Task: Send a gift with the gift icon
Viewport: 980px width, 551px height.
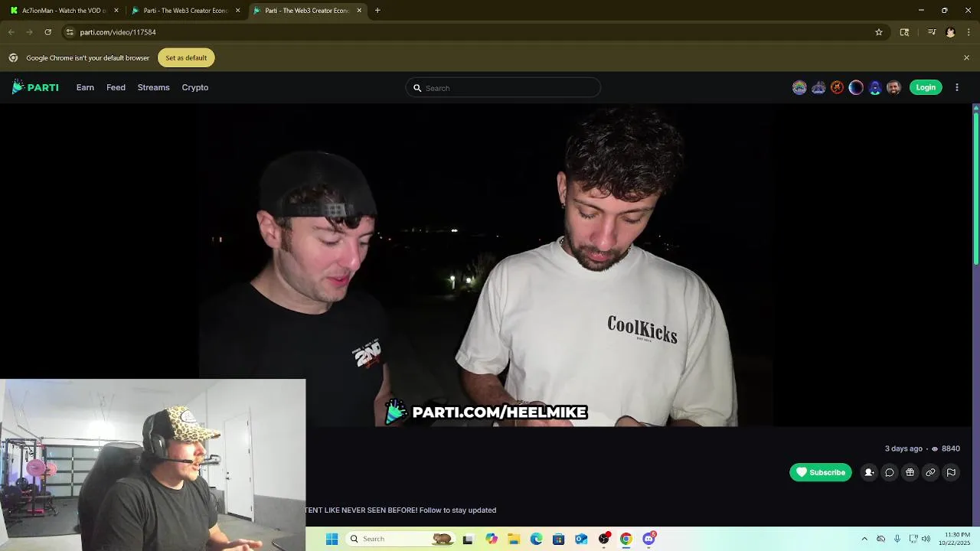Action: tap(910, 472)
